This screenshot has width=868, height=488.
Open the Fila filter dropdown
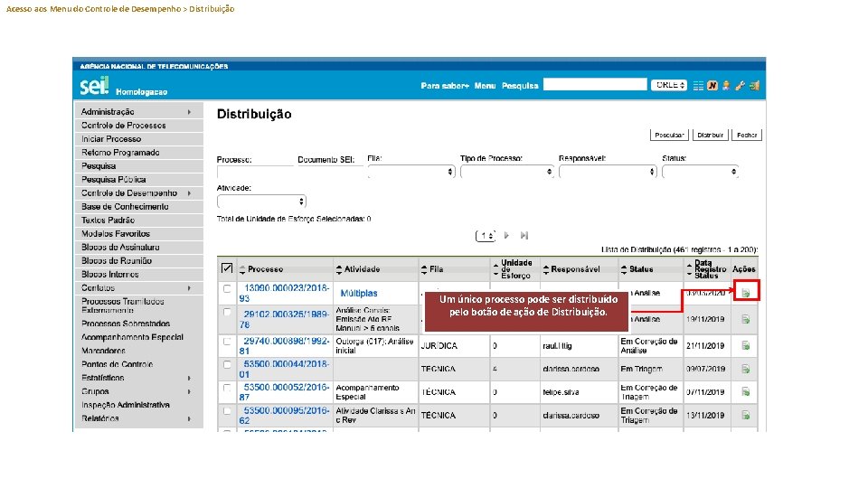[x=410, y=172]
